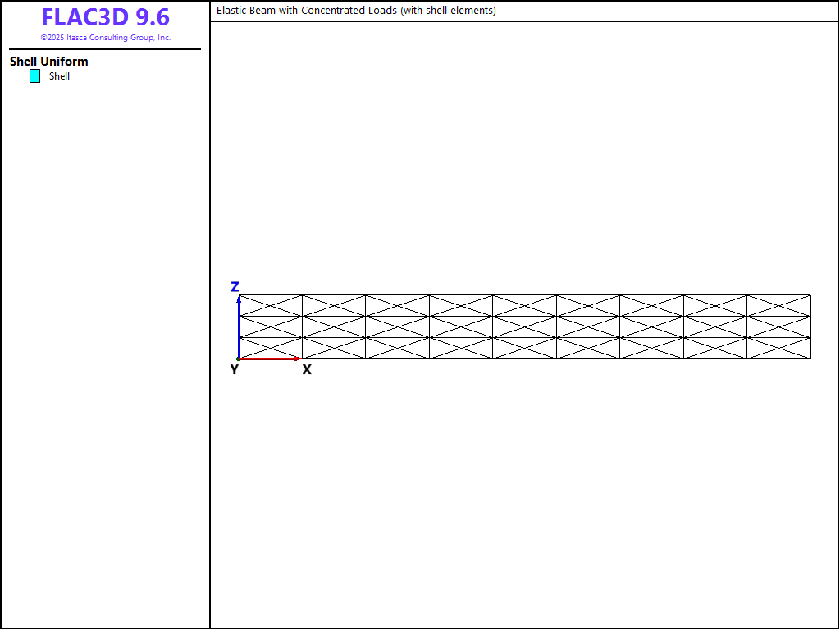Click the vertical border between legend and plot
This screenshot has width=840, height=630.
coord(210,328)
